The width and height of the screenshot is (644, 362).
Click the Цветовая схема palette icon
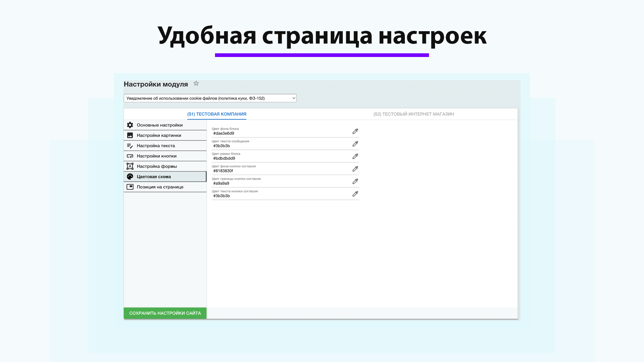click(130, 176)
